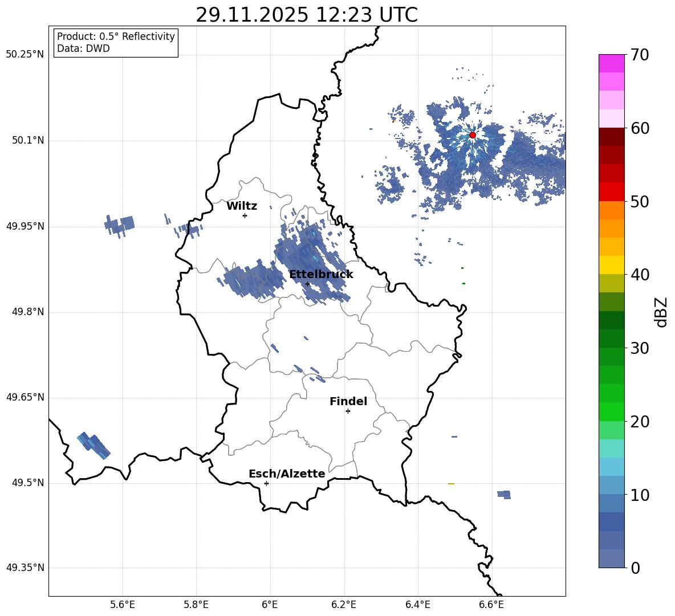Click the 5.6°E longitude label

coord(123,605)
